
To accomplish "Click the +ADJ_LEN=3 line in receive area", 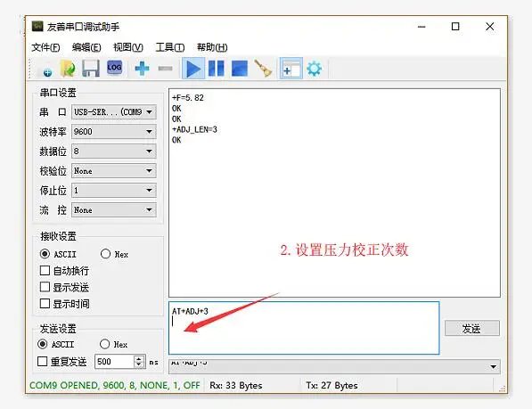I will point(194,129).
